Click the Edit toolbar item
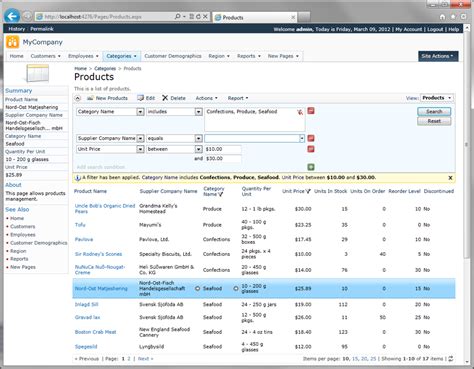The image size is (474, 369). tap(146, 98)
